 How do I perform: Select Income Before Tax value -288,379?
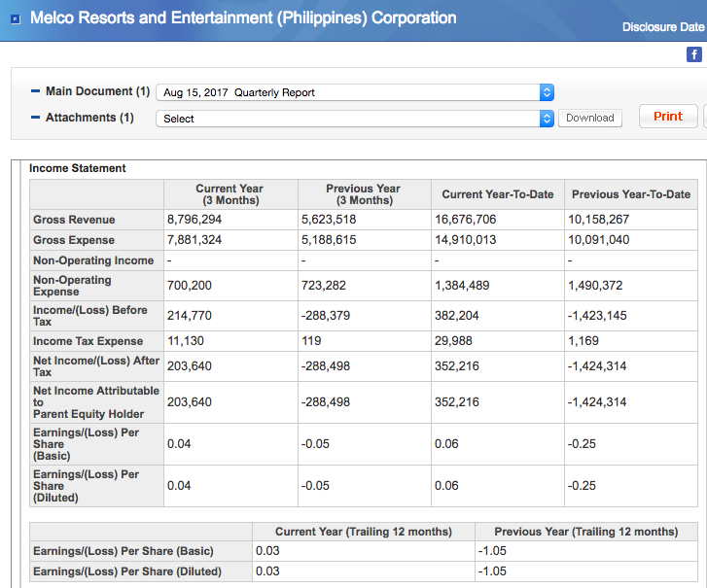click(326, 316)
